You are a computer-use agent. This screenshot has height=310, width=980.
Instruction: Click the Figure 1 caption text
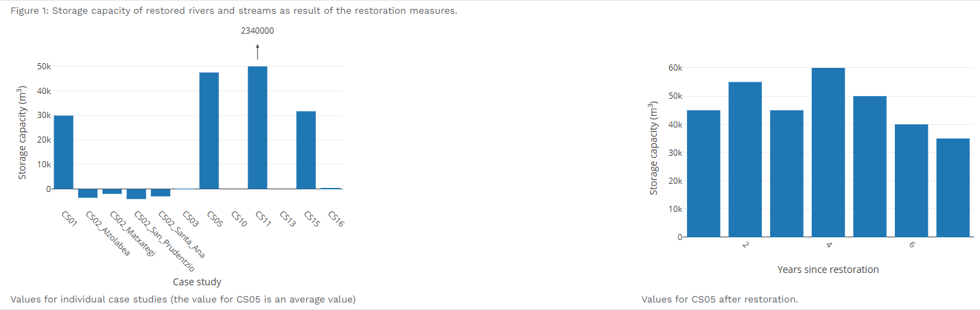point(233,11)
